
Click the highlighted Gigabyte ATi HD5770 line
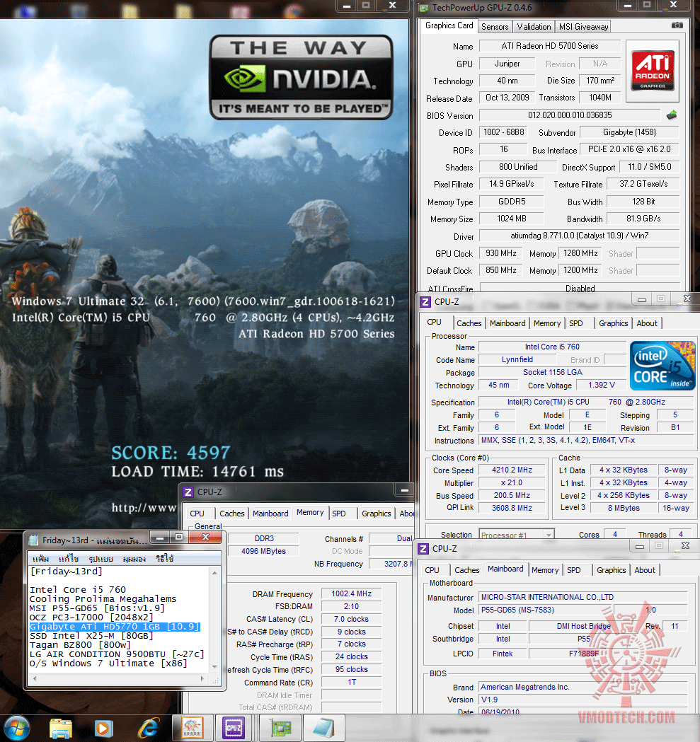(115, 627)
